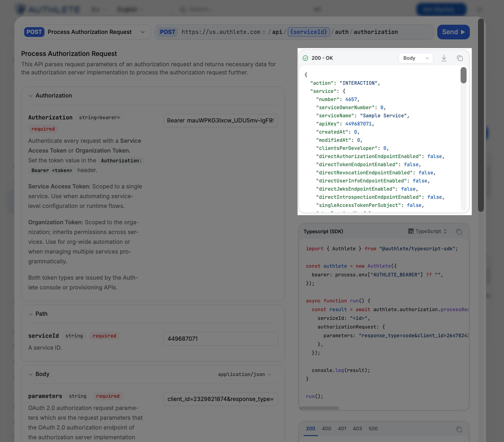The width and height of the screenshot is (504, 442).
Task: Copy the Typescript SDK code sample
Action: (459, 232)
